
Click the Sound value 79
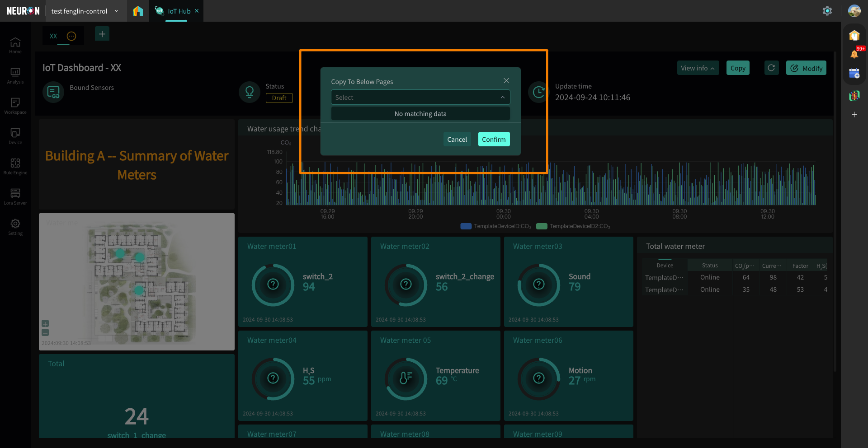[x=575, y=287]
